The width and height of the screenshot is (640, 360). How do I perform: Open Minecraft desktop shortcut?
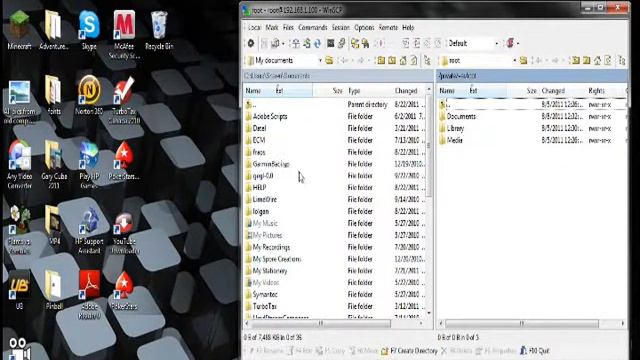19,31
